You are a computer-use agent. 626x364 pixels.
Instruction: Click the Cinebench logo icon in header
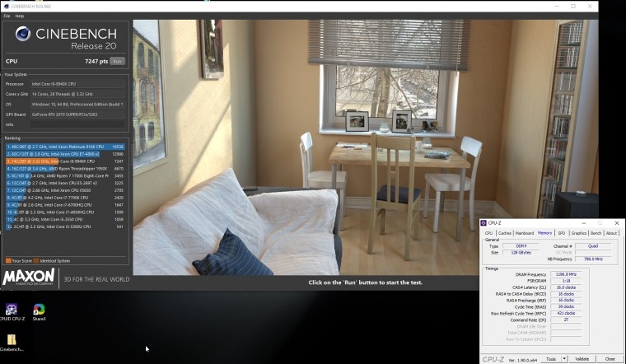coord(23,34)
